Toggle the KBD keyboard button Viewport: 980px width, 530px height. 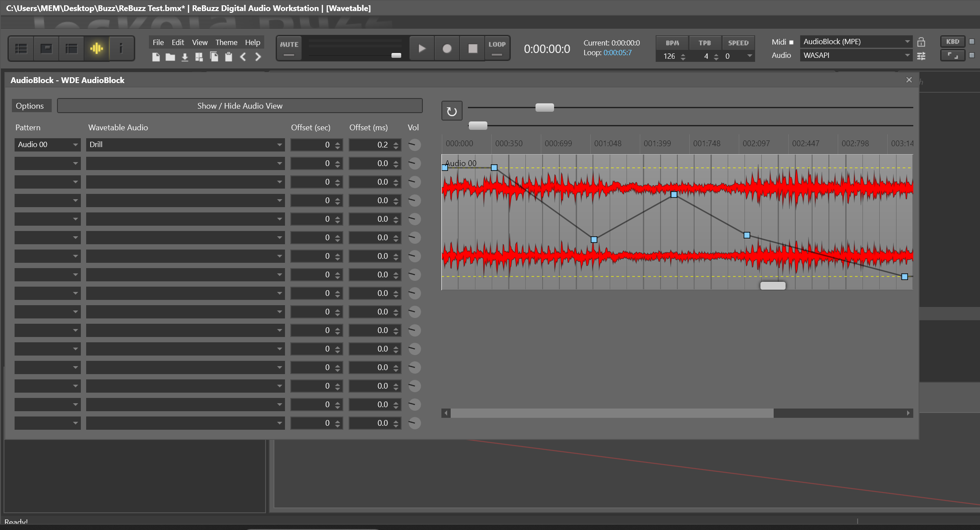coord(953,42)
